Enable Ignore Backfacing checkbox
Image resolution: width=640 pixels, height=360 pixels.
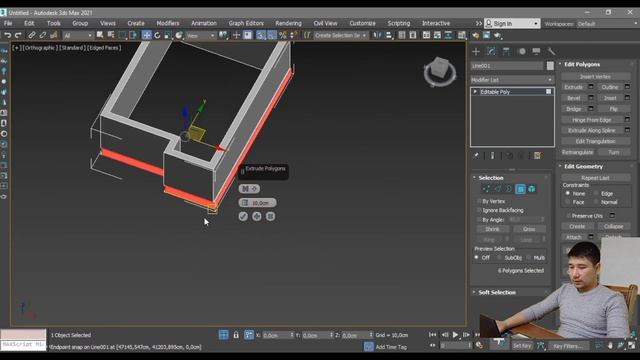pos(479,210)
